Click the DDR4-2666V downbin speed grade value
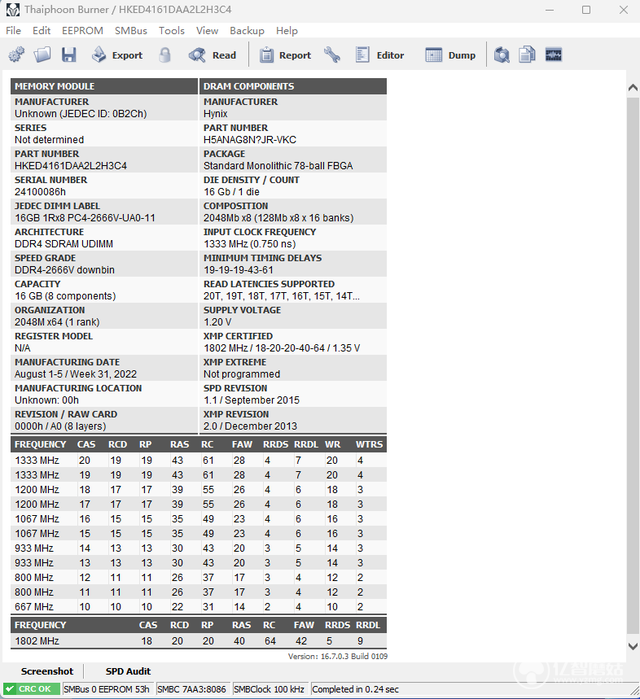 (65, 270)
